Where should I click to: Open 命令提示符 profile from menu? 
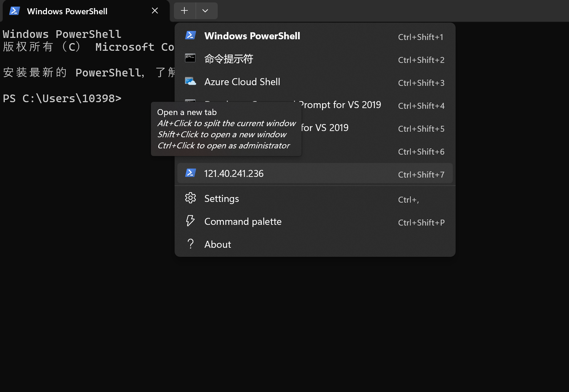click(x=315, y=59)
